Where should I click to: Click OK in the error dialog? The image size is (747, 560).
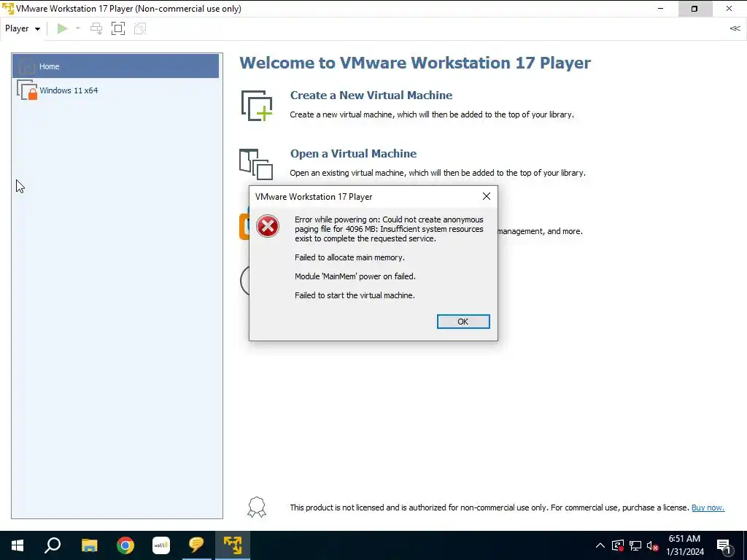[x=463, y=322]
